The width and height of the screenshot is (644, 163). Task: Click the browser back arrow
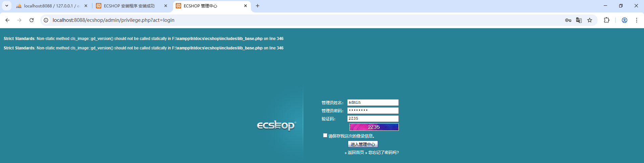pyautogui.click(x=7, y=20)
